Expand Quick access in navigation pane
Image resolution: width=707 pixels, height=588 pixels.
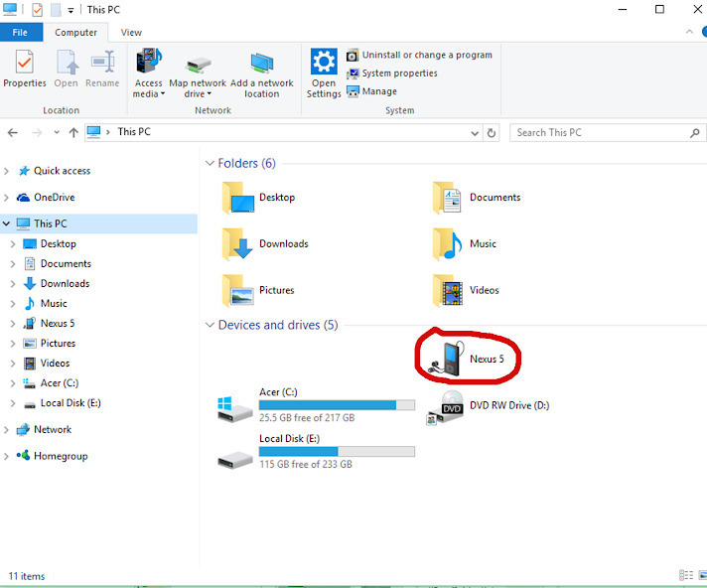pyautogui.click(x=8, y=171)
